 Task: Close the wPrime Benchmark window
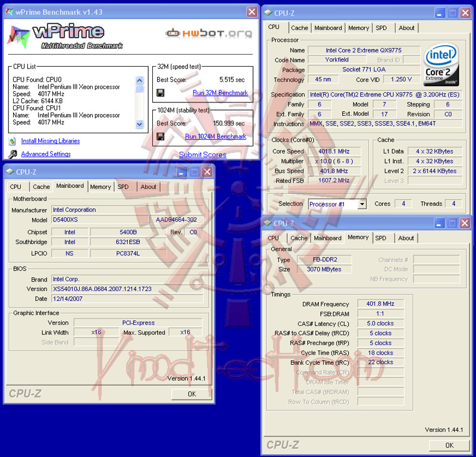tap(252, 12)
